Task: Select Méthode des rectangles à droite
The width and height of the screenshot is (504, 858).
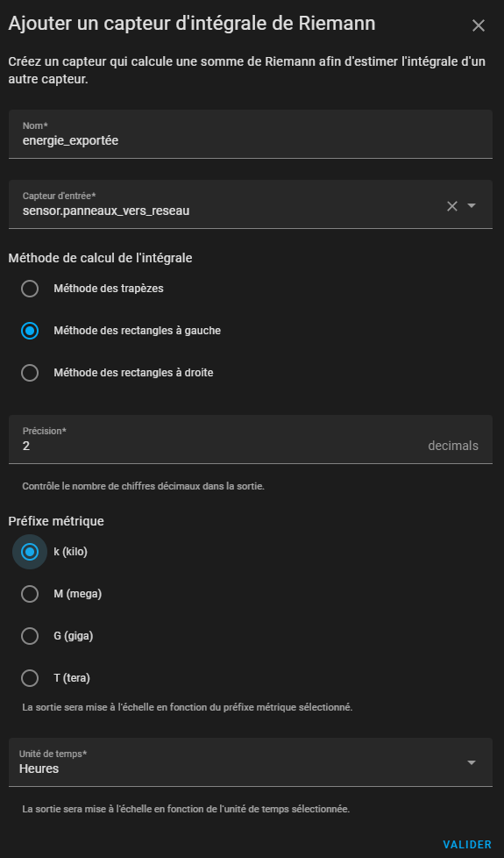Action: pyautogui.click(x=30, y=373)
